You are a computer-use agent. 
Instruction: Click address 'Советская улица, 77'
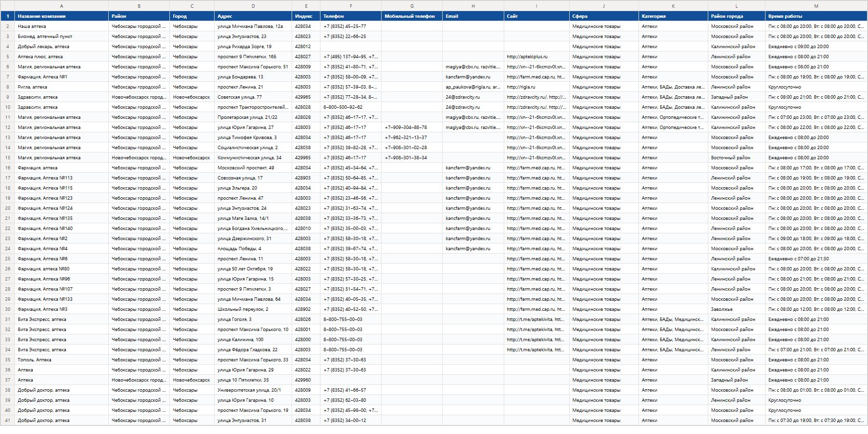tap(253, 97)
